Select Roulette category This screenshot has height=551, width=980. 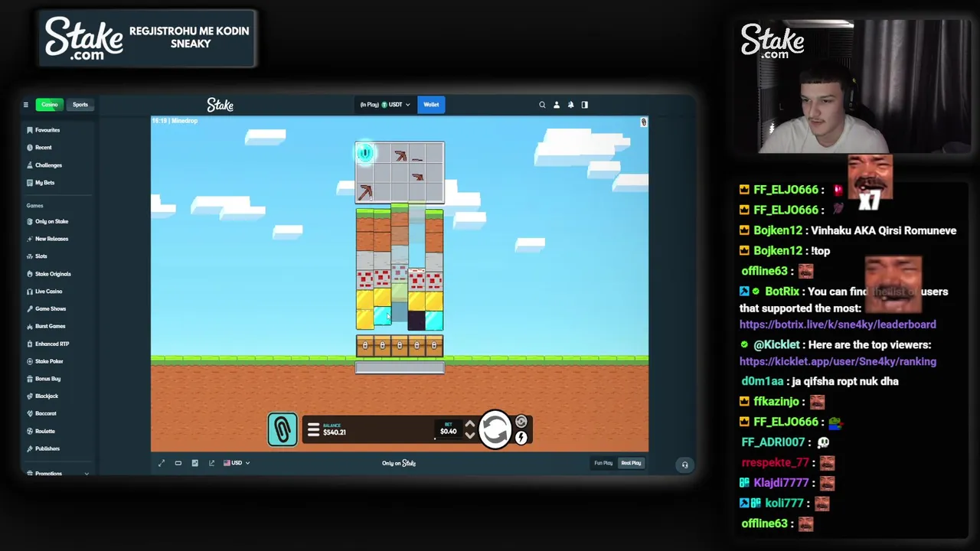[41, 432]
